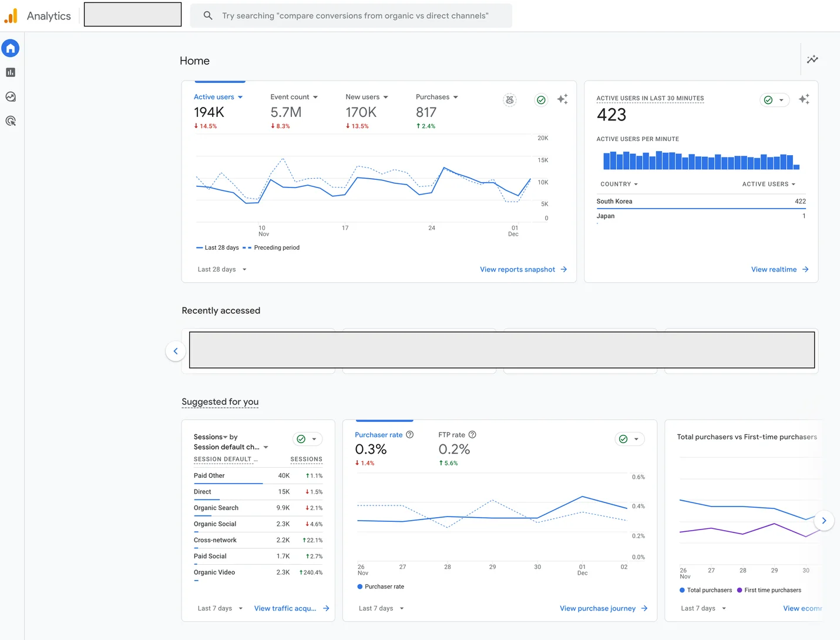Select the New users metric tab
This screenshot has width=840, height=640.
(362, 97)
